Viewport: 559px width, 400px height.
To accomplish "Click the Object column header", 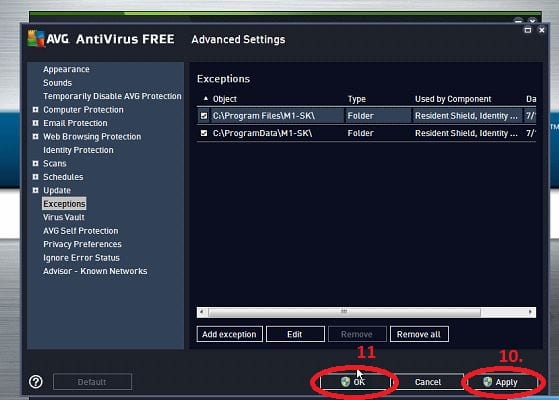I will (x=225, y=99).
